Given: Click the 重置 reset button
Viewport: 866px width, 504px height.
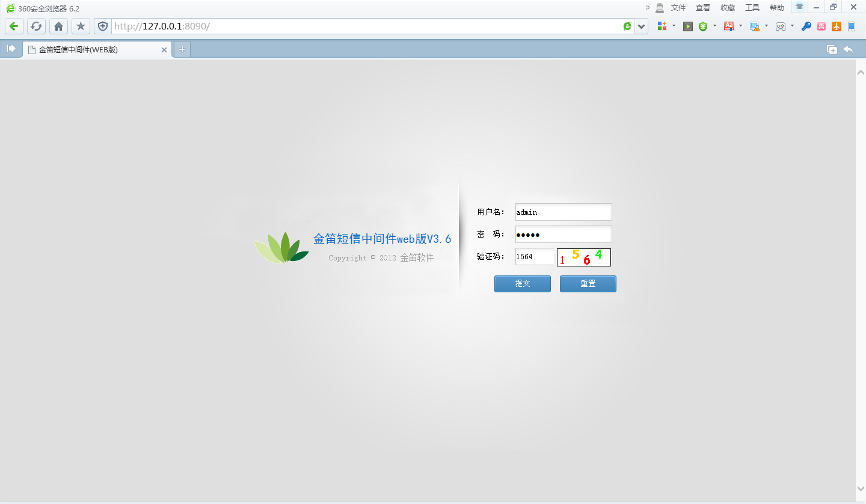Looking at the screenshot, I should point(588,284).
